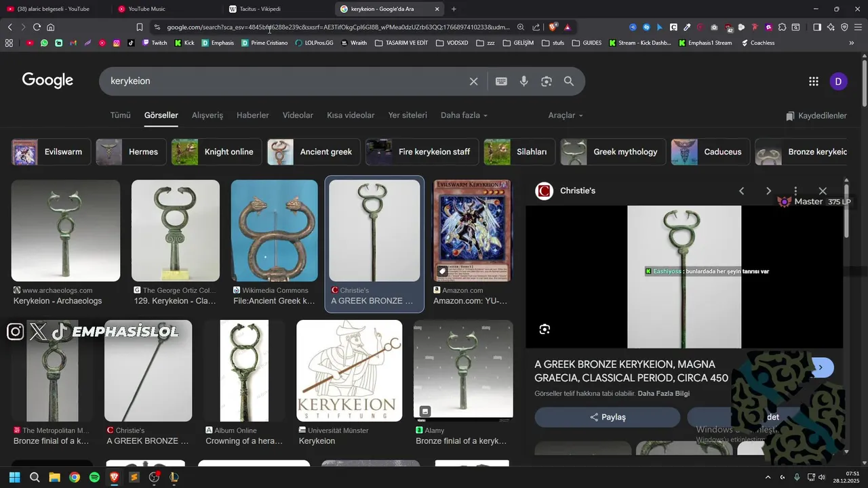Screen dimensions: 868x488
Task: Start voice search with the microphone icon
Action: pyautogui.click(x=524, y=81)
